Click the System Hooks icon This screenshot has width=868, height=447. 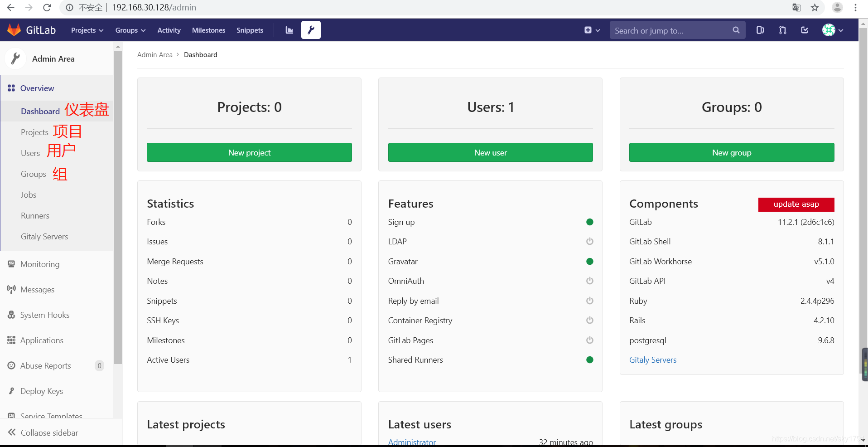click(11, 315)
